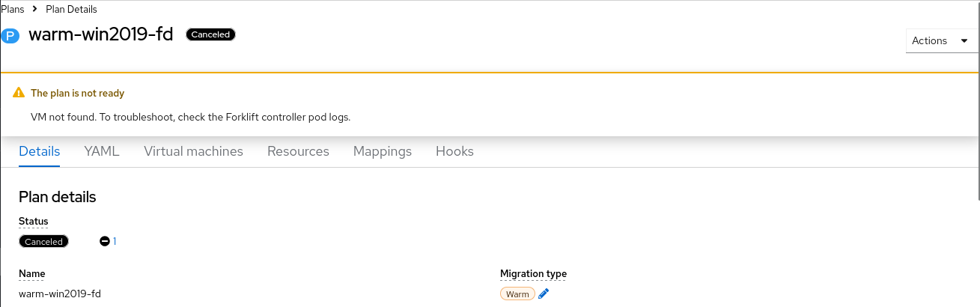Click the Migration type help label
Image resolution: width=980 pixels, height=307 pixels.
click(533, 274)
